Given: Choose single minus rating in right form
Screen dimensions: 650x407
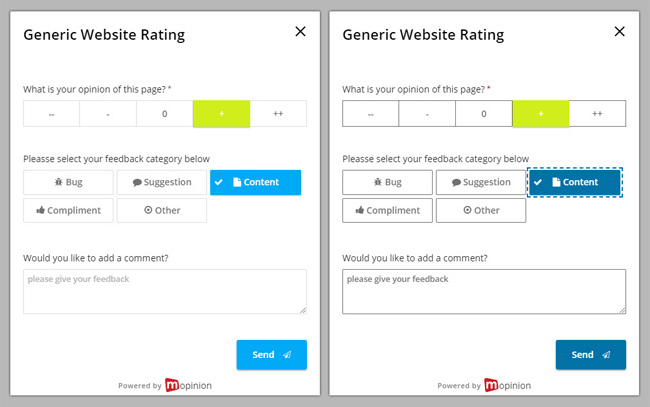Looking at the screenshot, I should 427,114.
